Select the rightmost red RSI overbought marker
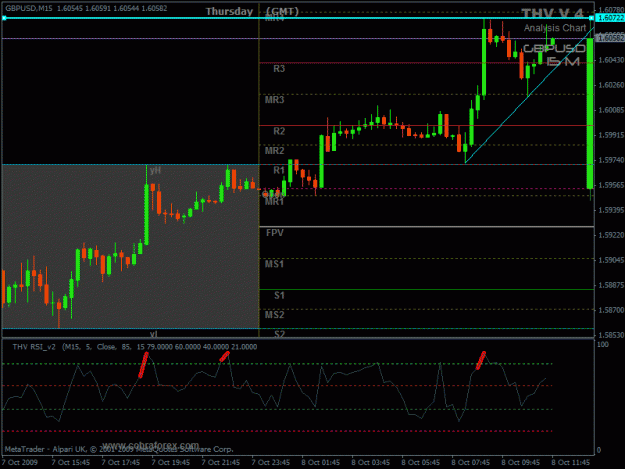The image size is (625, 469). click(481, 360)
